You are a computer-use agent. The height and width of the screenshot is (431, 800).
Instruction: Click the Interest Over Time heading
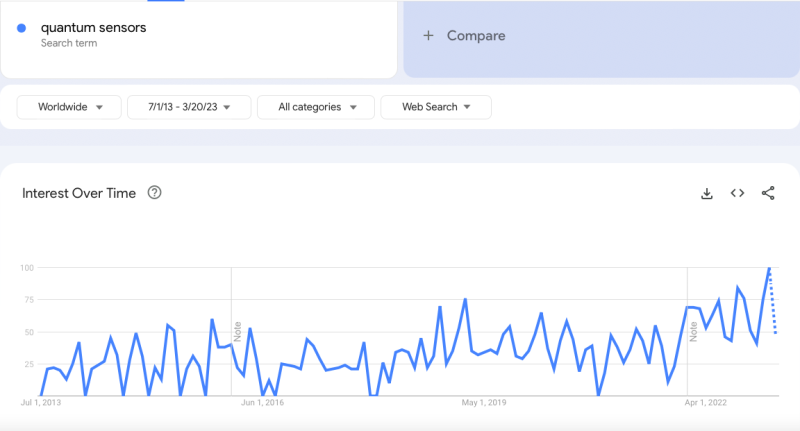coord(78,193)
